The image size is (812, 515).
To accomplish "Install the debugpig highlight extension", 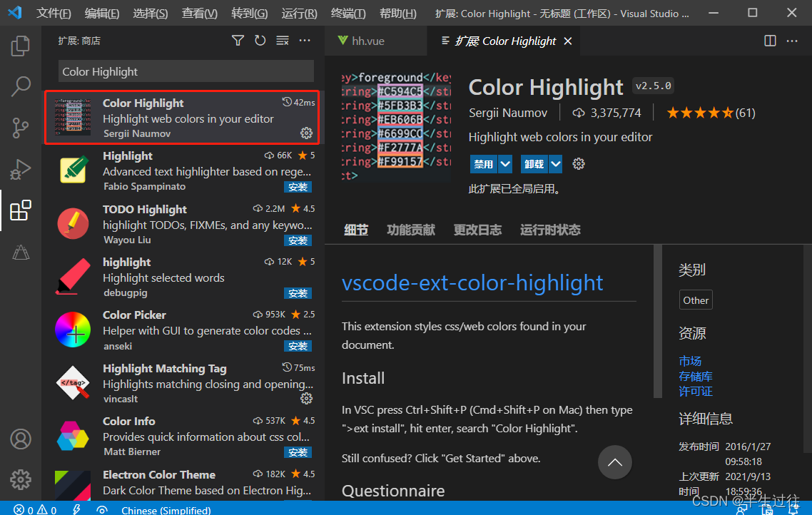I will [298, 293].
